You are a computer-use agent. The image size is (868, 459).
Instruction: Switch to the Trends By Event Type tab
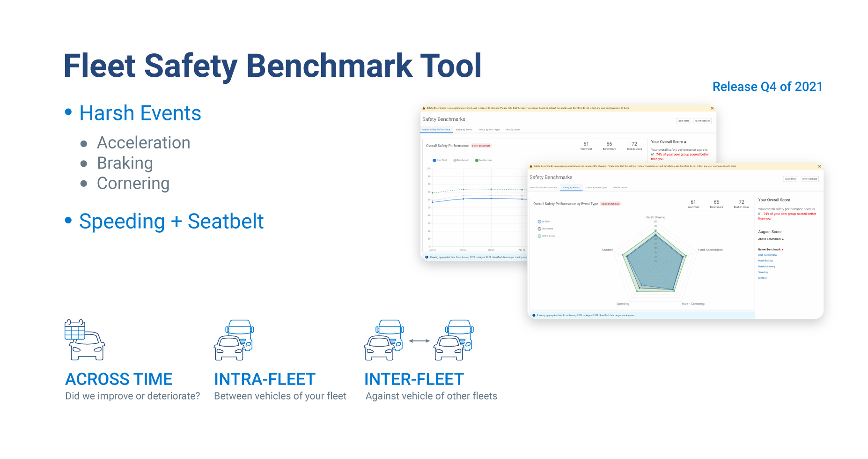pos(596,187)
